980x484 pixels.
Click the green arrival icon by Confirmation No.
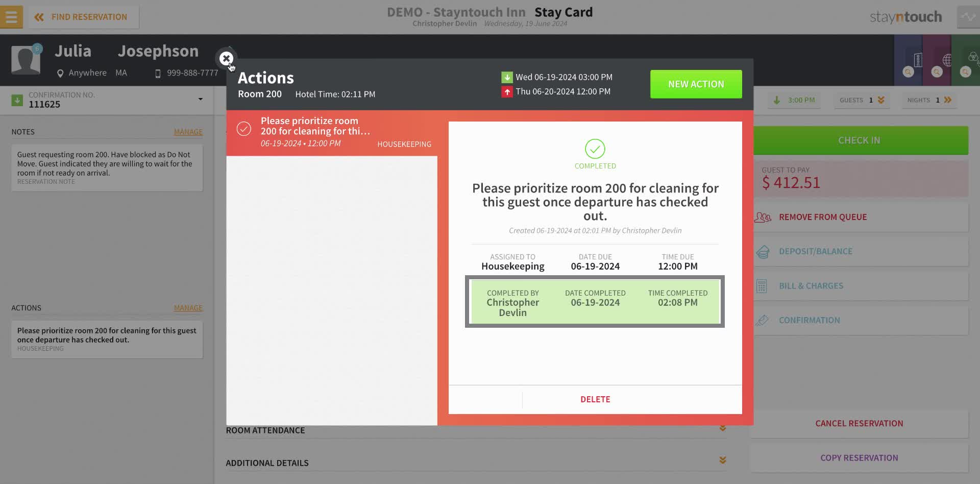click(17, 100)
